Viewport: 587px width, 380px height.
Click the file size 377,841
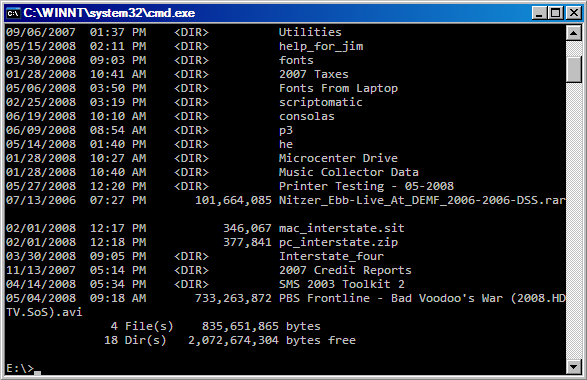[247, 242]
